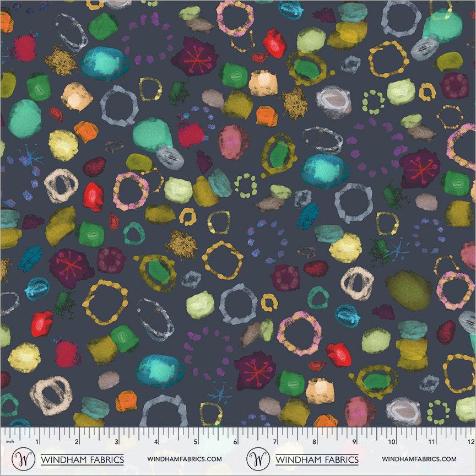Click the right Windham Fabrics W logo
This screenshot has width=476, height=476.
[x=258, y=459]
